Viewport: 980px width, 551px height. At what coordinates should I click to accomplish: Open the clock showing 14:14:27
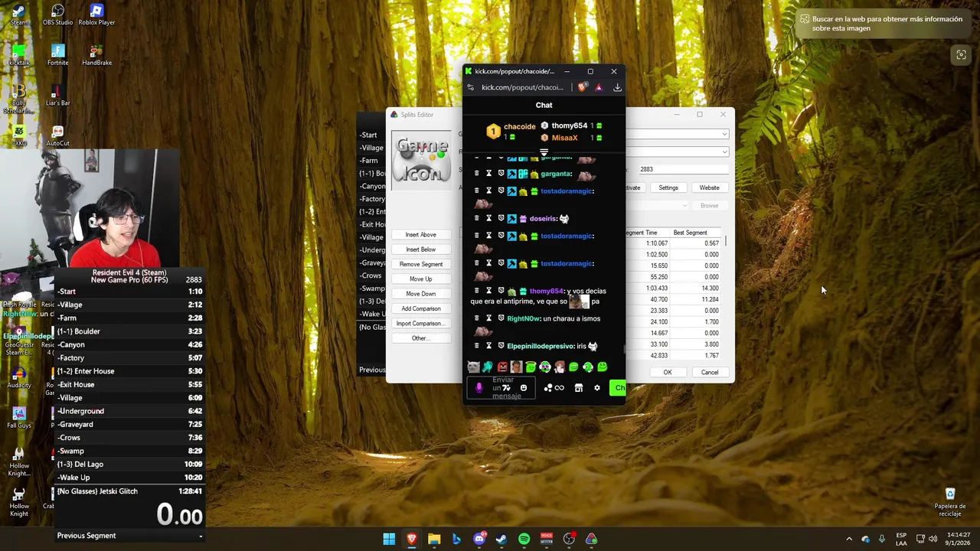click(957, 539)
